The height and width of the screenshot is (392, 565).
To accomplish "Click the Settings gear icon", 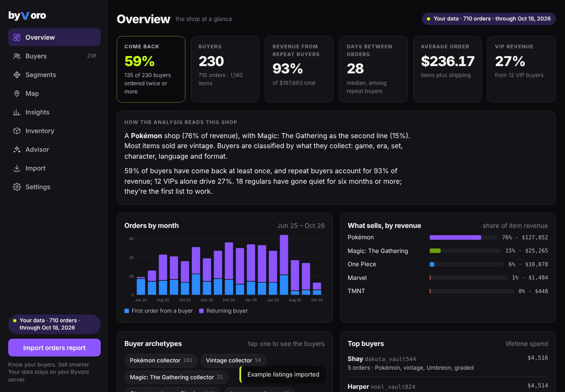I will pos(17,187).
